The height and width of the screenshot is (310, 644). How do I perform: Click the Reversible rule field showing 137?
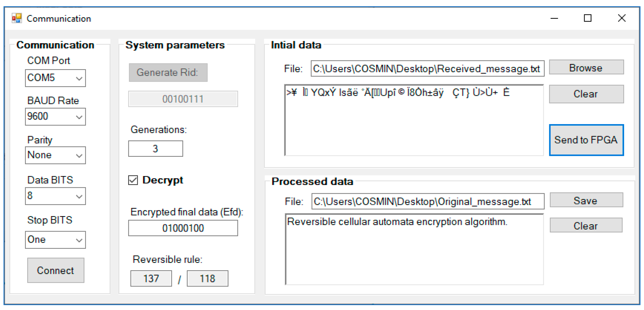pyautogui.click(x=151, y=278)
